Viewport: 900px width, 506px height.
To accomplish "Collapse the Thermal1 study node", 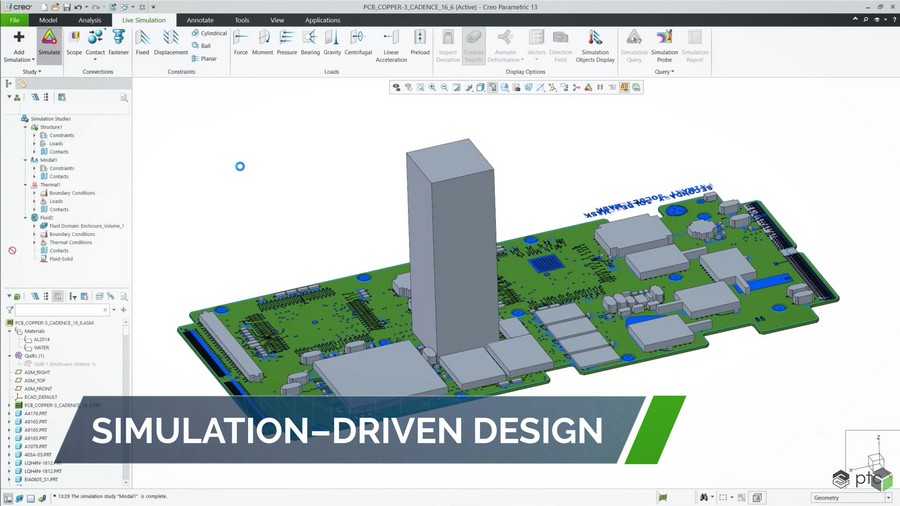I will click(x=26, y=185).
